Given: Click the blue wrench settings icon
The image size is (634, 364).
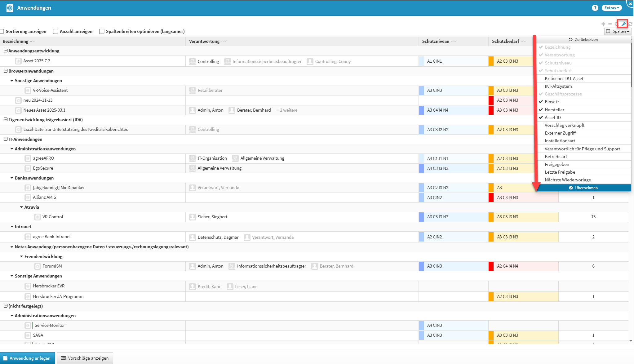Looking at the screenshot, I should tap(623, 24).
